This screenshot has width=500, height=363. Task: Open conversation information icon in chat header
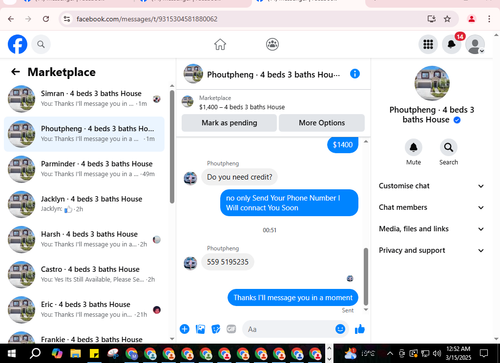coord(355,74)
